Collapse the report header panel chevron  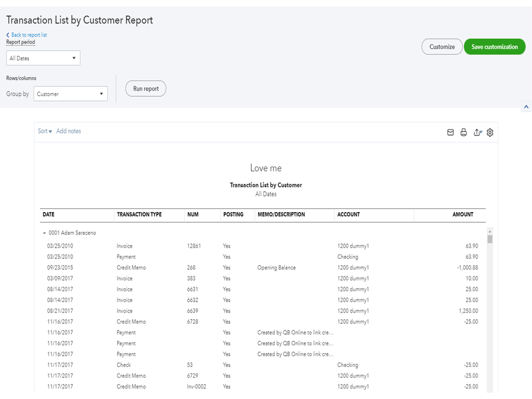click(526, 107)
